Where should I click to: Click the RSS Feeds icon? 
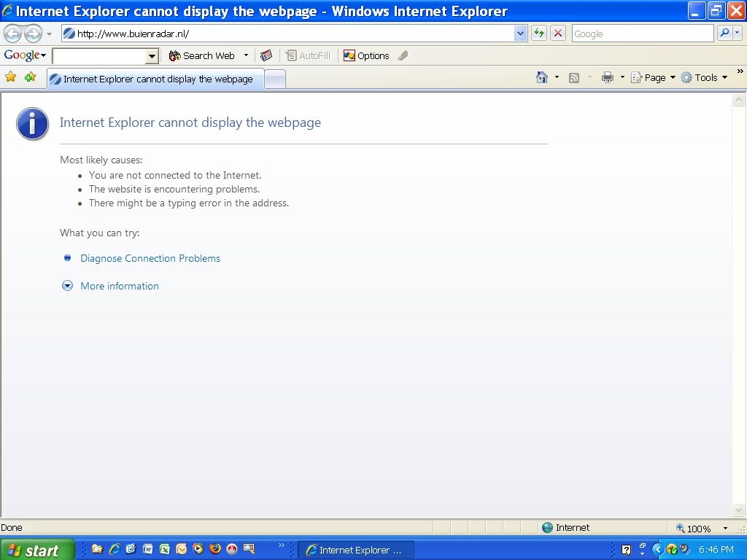point(574,77)
